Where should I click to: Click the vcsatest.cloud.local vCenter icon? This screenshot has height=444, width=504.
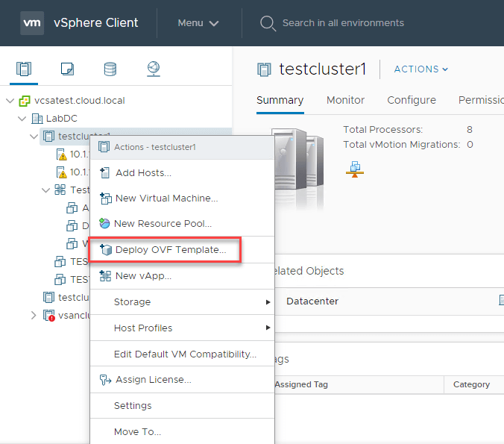click(25, 101)
